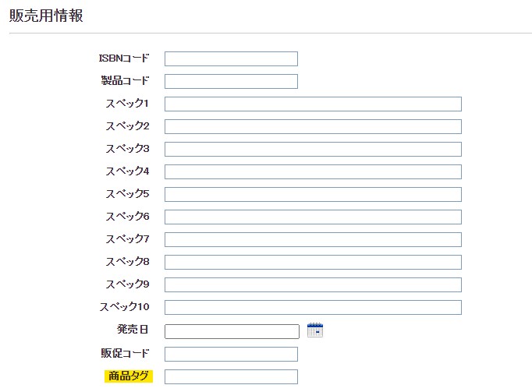The height and width of the screenshot is (392, 532).
Task: Select the スペック2 input box
Action: point(313,127)
